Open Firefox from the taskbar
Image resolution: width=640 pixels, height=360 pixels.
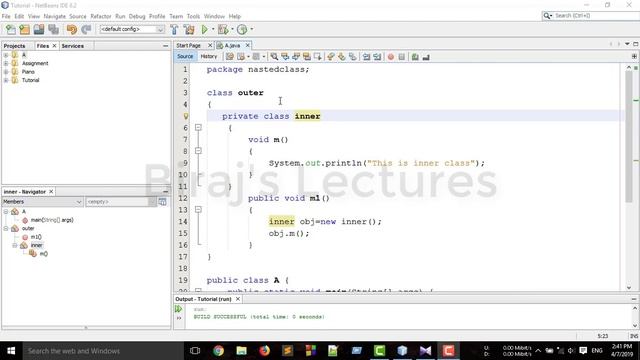[264, 351]
